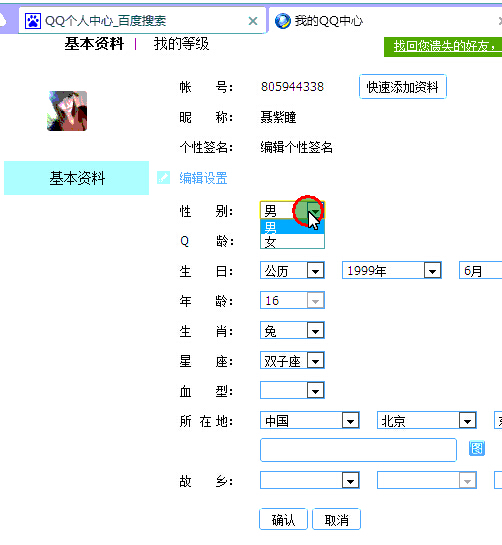
Task: Open the 中国 country dropdown
Action: pos(310,421)
